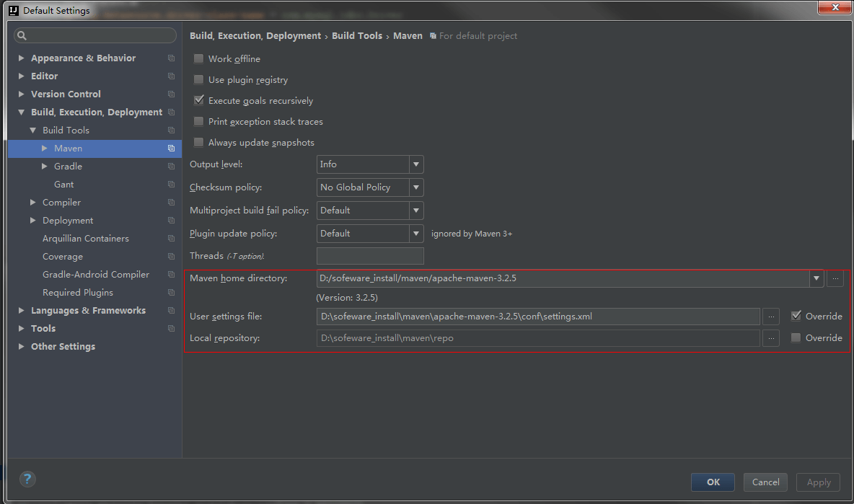Click Build, Execution, Deployment in breadcrumb

[255, 36]
